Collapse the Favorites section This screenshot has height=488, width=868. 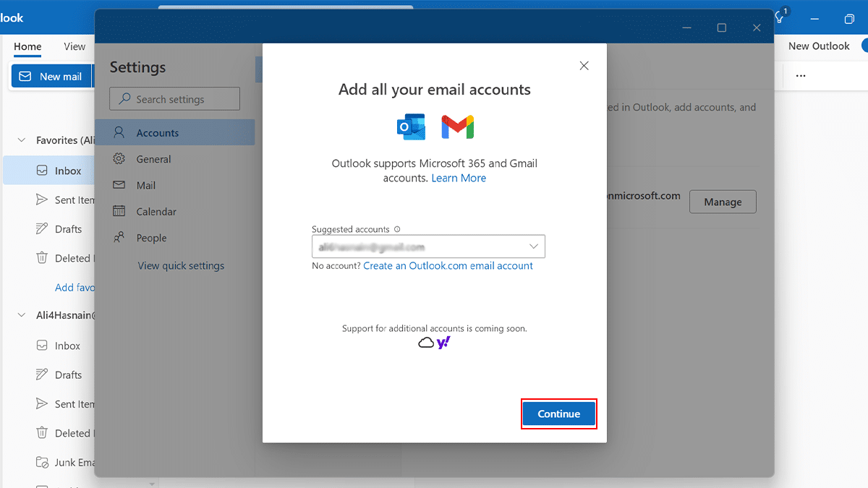pyautogui.click(x=20, y=140)
